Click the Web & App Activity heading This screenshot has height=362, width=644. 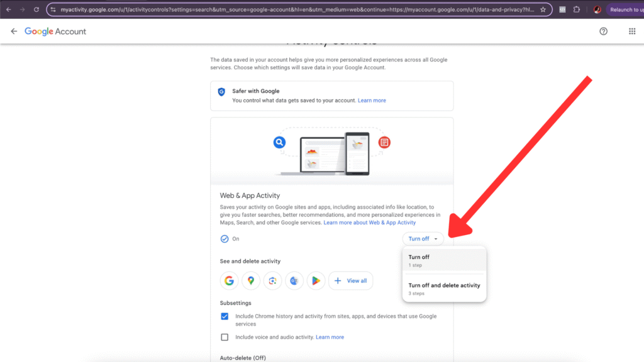(250, 196)
